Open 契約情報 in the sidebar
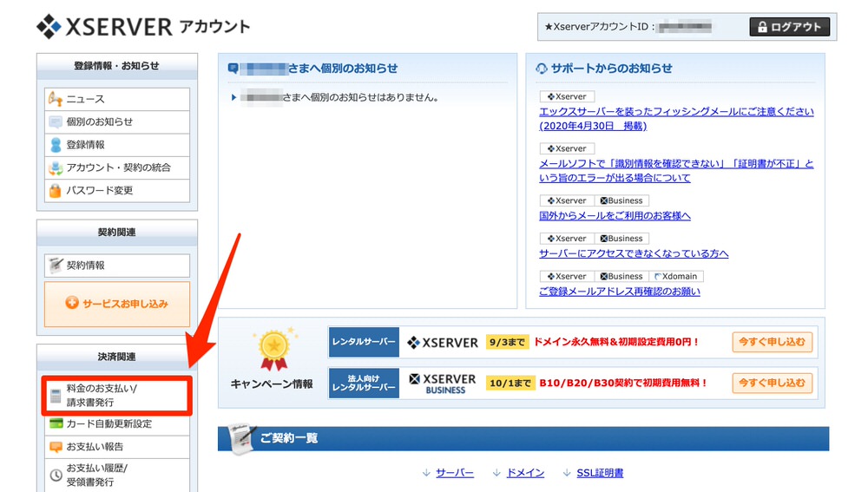Image resolution: width=868 pixels, height=492 pixels. [x=117, y=266]
